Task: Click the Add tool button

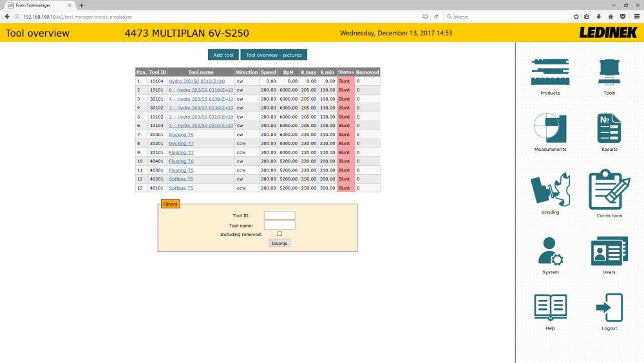Action: 223,55
